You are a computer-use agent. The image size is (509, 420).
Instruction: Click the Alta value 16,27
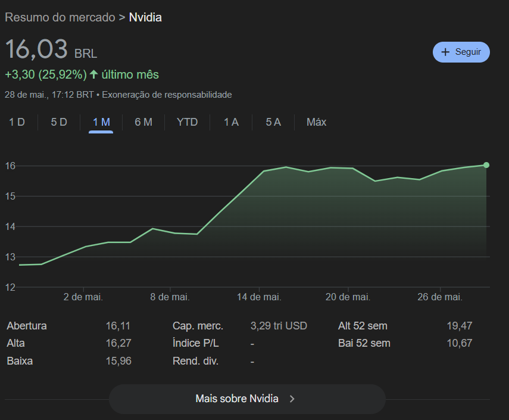tap(118, 343)
